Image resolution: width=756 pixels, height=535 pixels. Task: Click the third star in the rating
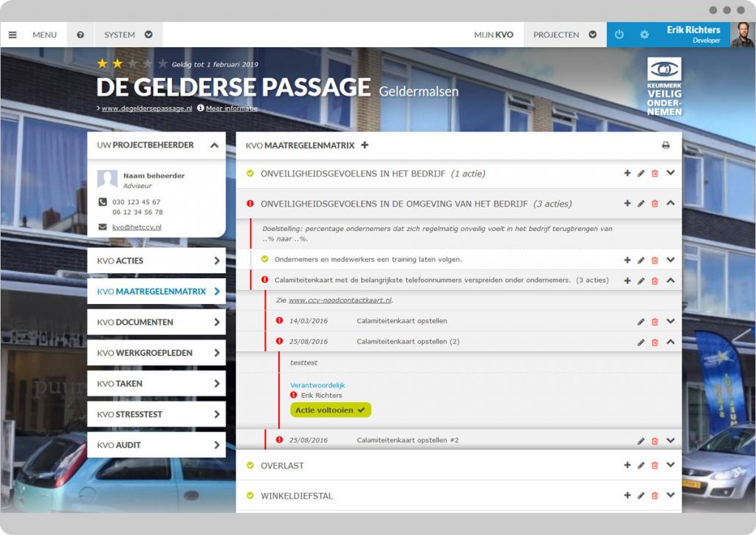coord(133,64)
